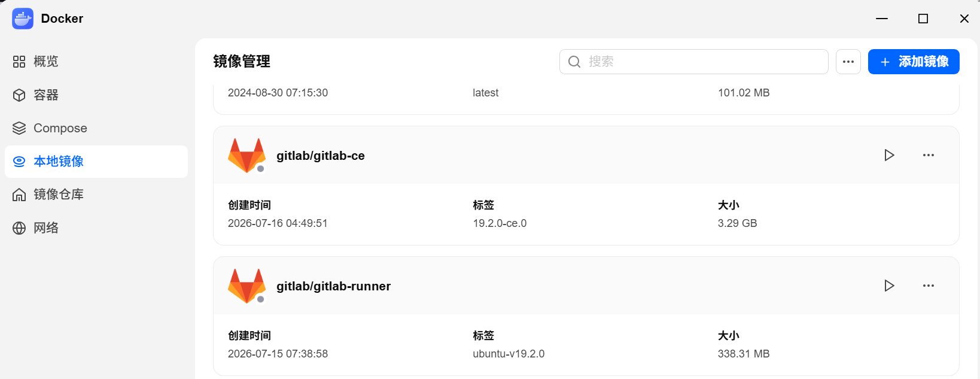
Task: Select the gitlab/gitlab-runner image name
Action: pos(333,286)
